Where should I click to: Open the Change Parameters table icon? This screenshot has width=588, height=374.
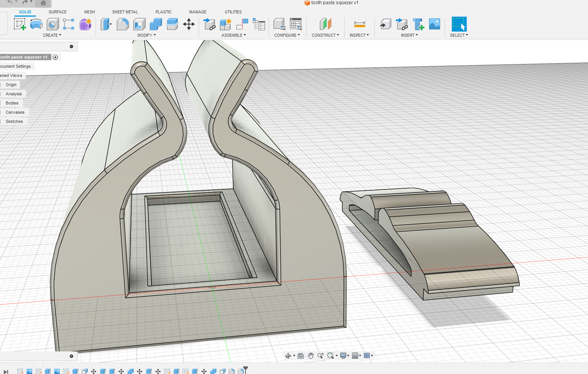[x=296, y=24]
